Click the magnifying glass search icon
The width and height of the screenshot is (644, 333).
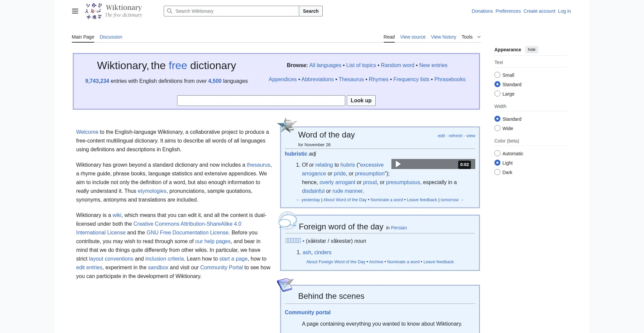[170, 11]
